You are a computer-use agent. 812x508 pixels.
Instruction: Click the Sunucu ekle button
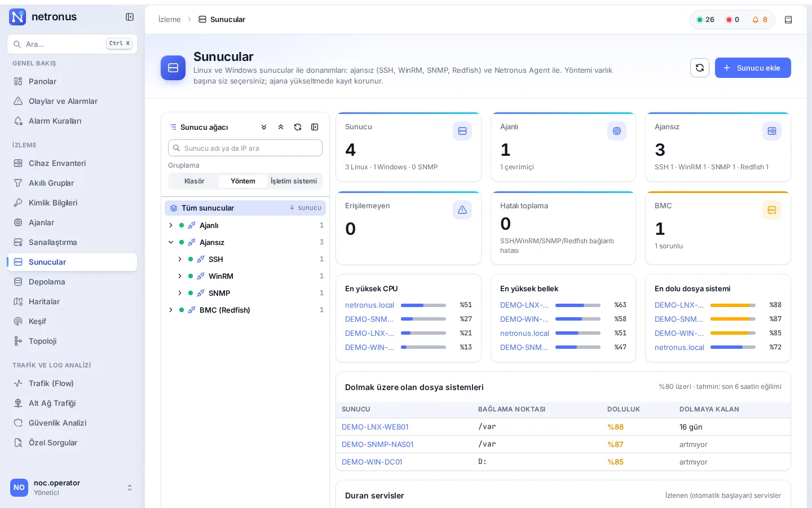753,68
